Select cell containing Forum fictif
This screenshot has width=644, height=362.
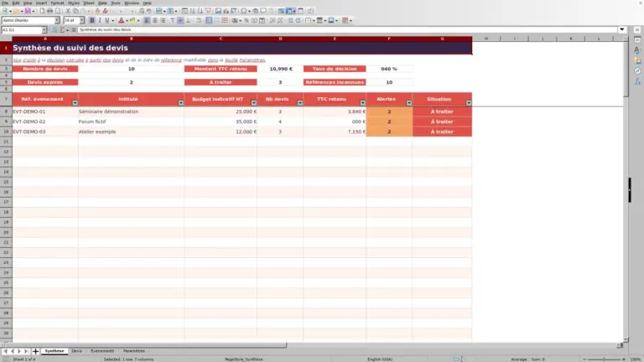point(131,122)
